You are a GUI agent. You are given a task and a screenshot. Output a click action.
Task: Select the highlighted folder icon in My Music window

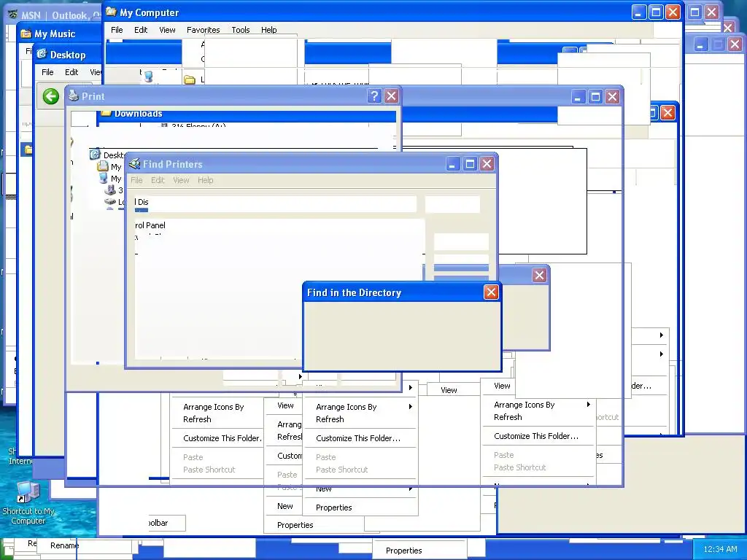pyautogui.click(x=28, y=150)
